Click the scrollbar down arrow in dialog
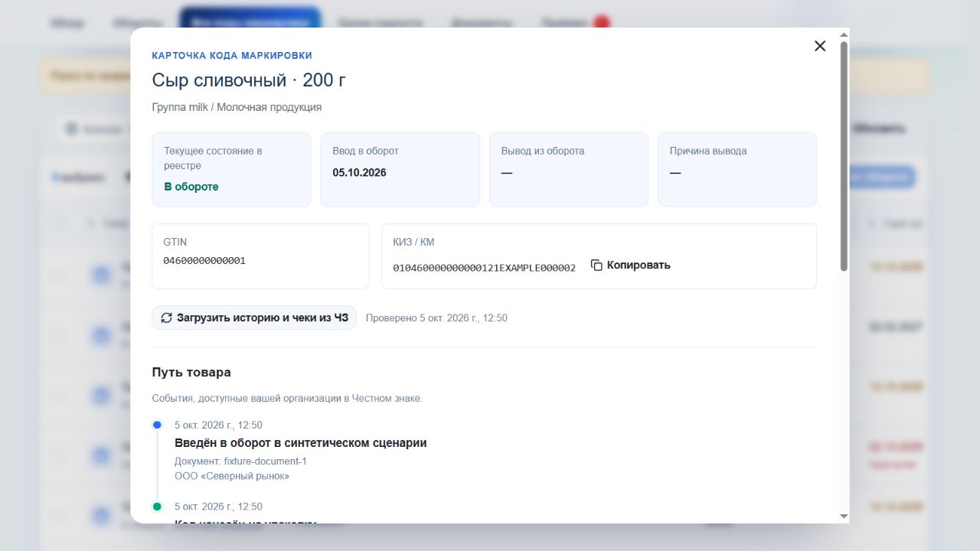The image size is (980, 551). tap(844, 517)
